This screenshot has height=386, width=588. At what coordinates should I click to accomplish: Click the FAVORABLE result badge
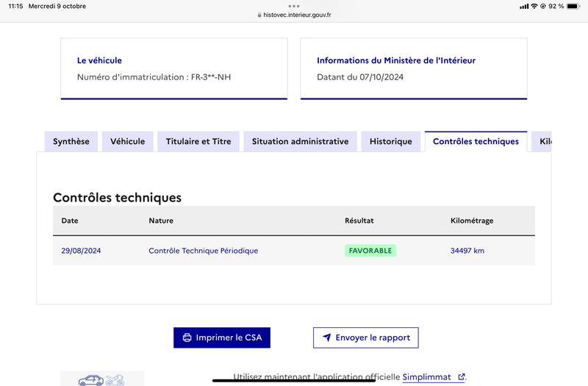click(370, 251)
